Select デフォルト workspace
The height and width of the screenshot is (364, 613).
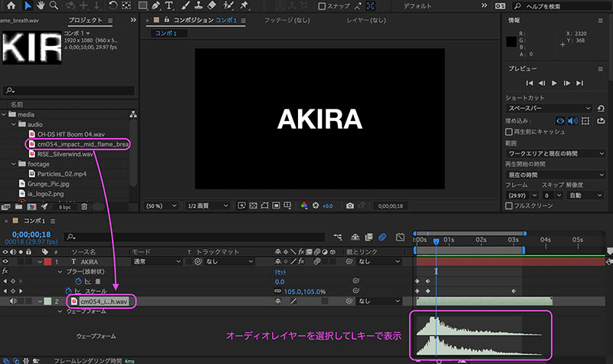[x=418, y=6]
